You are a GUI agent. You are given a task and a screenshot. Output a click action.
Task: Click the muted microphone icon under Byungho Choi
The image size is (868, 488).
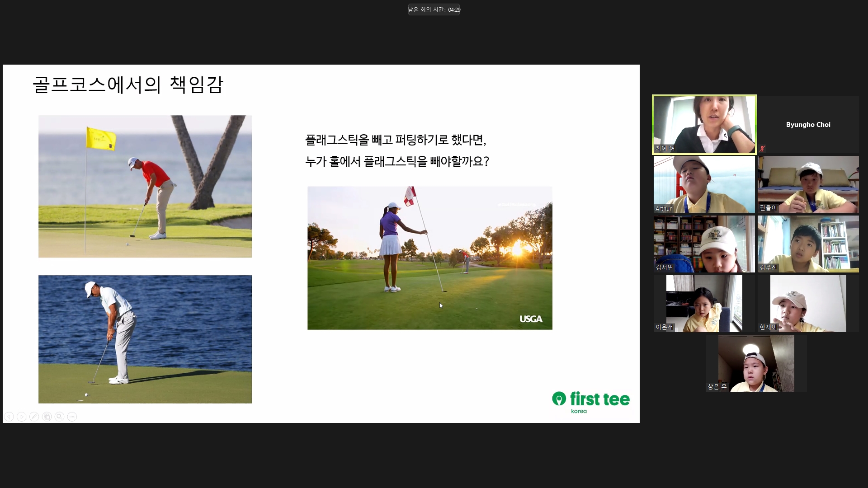[x=762, y=148]
